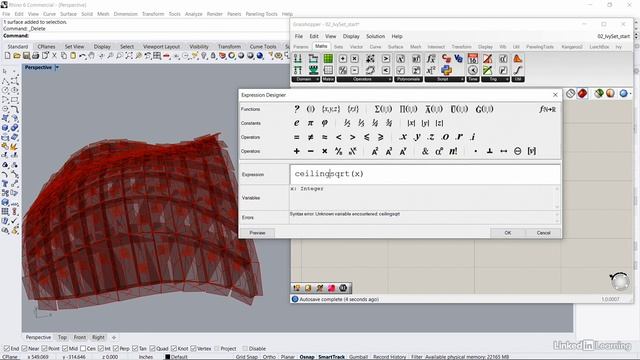Image resolution: width=640 pixels, height=360 pixels.
Task: Toggle Osnap in the status bar
Action: pyautogui.click(x=307, y=357)
